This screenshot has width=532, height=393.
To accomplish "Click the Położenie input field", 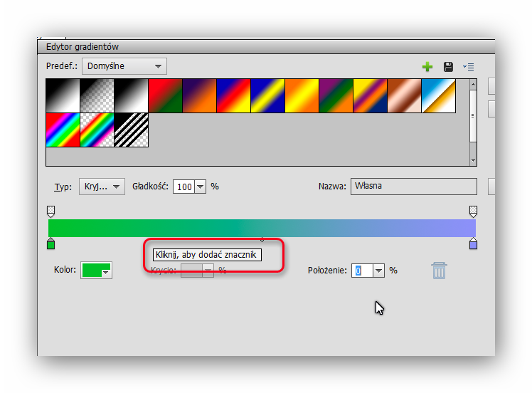I will (362, 271).
